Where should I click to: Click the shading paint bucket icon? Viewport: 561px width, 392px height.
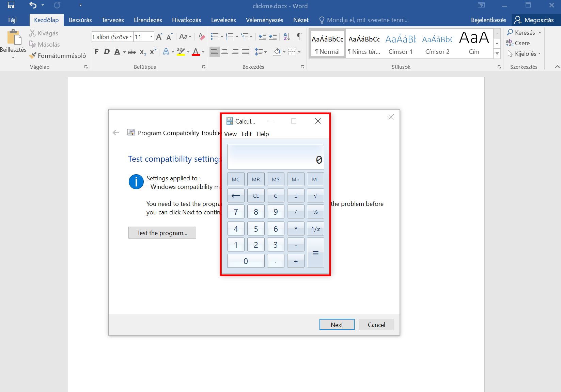click(277, 52)
